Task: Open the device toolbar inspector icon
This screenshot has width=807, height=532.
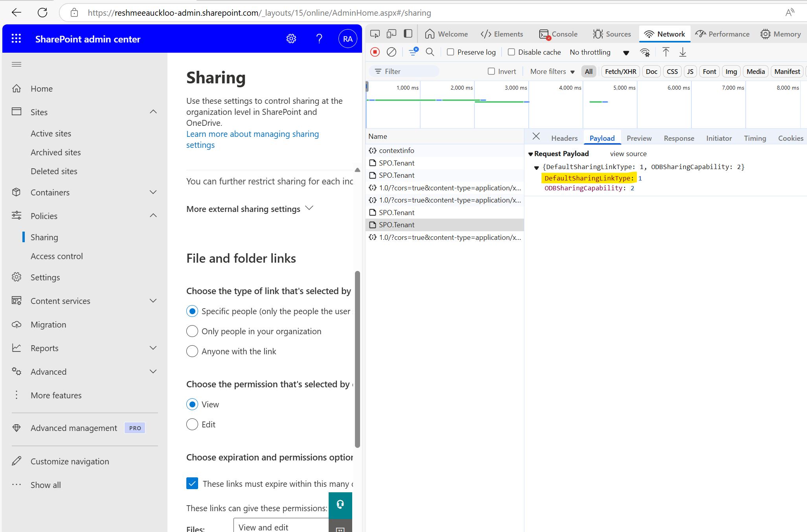Action: tap(391, 34)
